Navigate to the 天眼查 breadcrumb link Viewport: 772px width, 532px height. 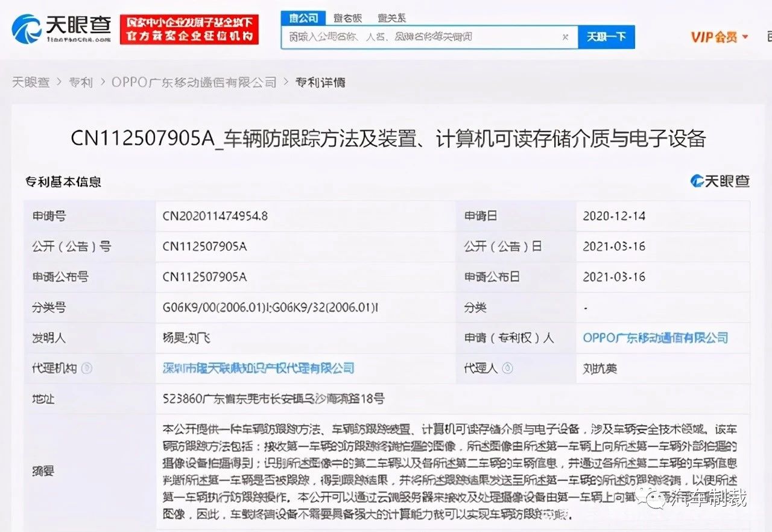tap(30, 82)
